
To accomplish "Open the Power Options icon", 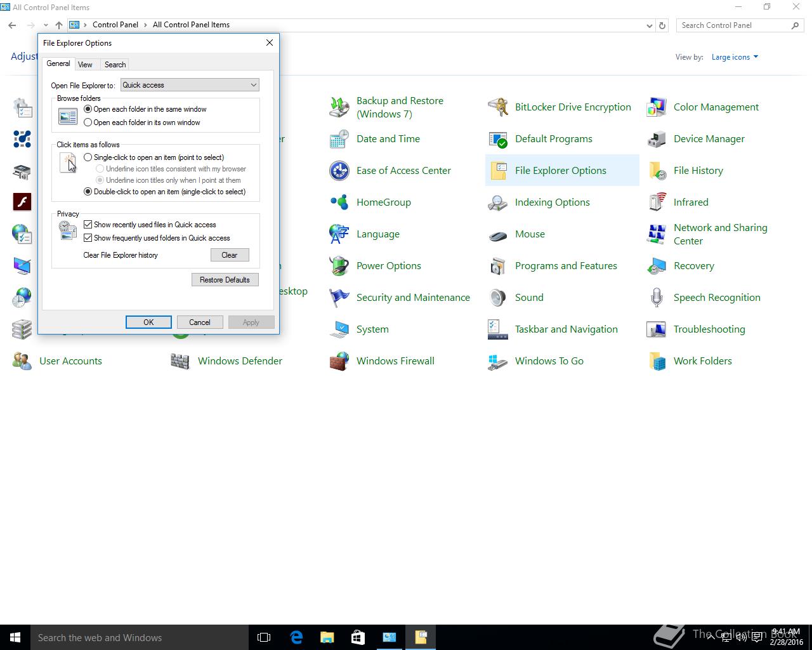I will point(339,266).
